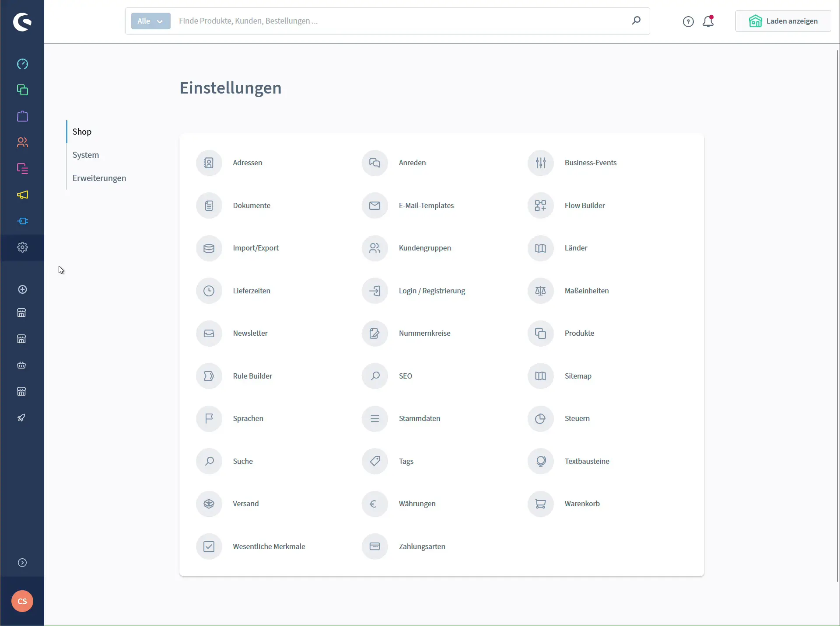
Task: Open the Dashboard via the speedometer icon
Action: 22,64
